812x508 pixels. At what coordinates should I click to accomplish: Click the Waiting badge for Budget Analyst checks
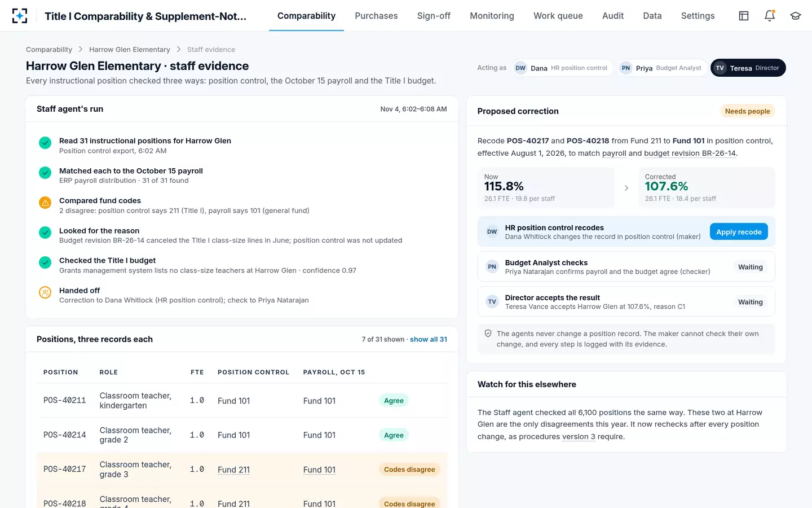tap(751, 267)
